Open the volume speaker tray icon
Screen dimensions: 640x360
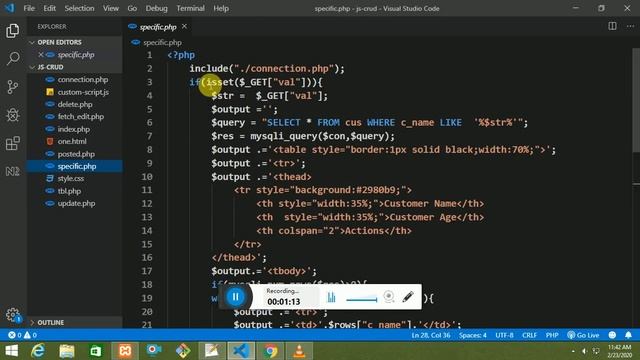coord(584,351)
